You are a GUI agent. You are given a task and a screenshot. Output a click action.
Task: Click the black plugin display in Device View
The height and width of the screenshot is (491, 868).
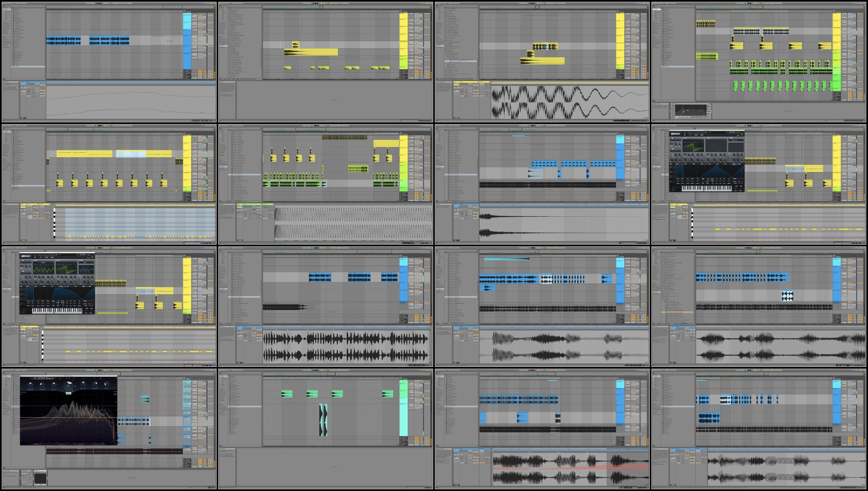pyautogui.click(x=40, y=478)
